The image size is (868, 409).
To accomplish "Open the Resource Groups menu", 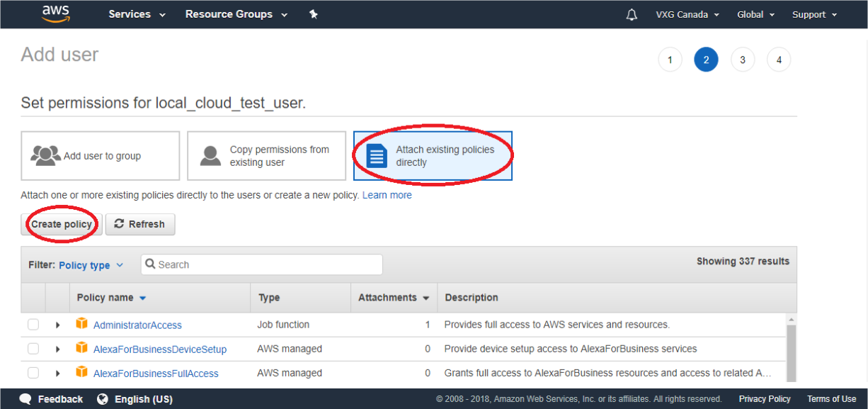I will tap(236, 15).
